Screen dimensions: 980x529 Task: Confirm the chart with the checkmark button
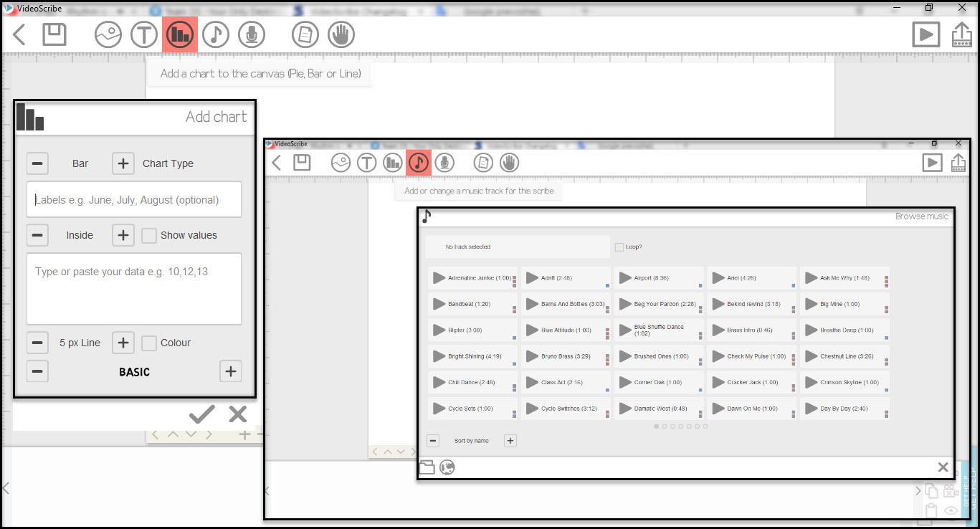[x=202, y=414]
